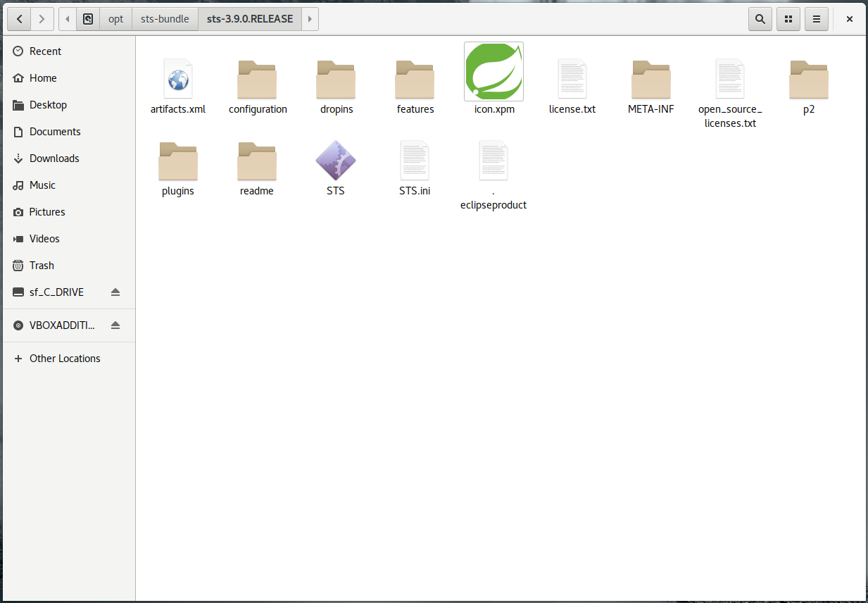Navigate to sts-bundle in path bar
This screenshot has height=603, width=868.
[165, 19]
